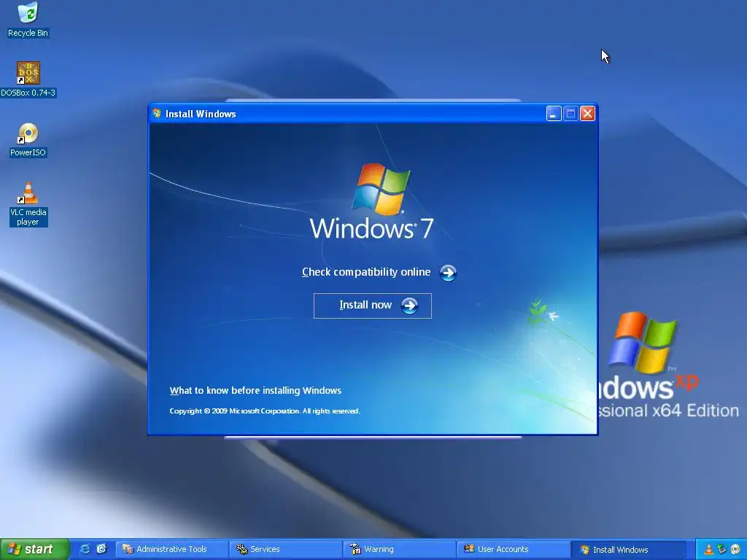Select the DOSBox 0.74-3 desktop shortcut
Viewport: 747px width, 560px height.
pyautogui.click(x=28, y=79)
